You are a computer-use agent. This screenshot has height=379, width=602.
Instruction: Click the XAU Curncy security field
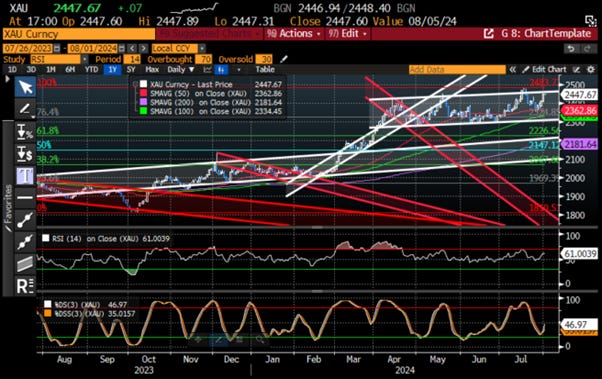[x=79, y=34]
